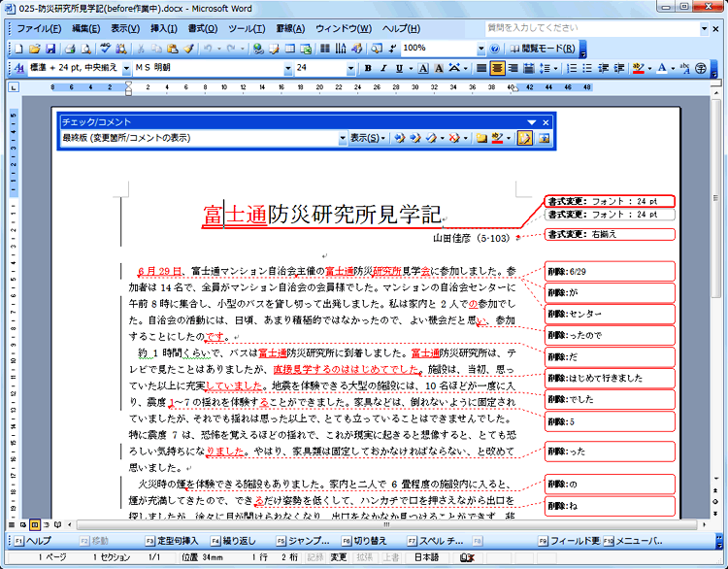
Task: Open the Styles and Formatting pane icon
Action: (19, 69)
